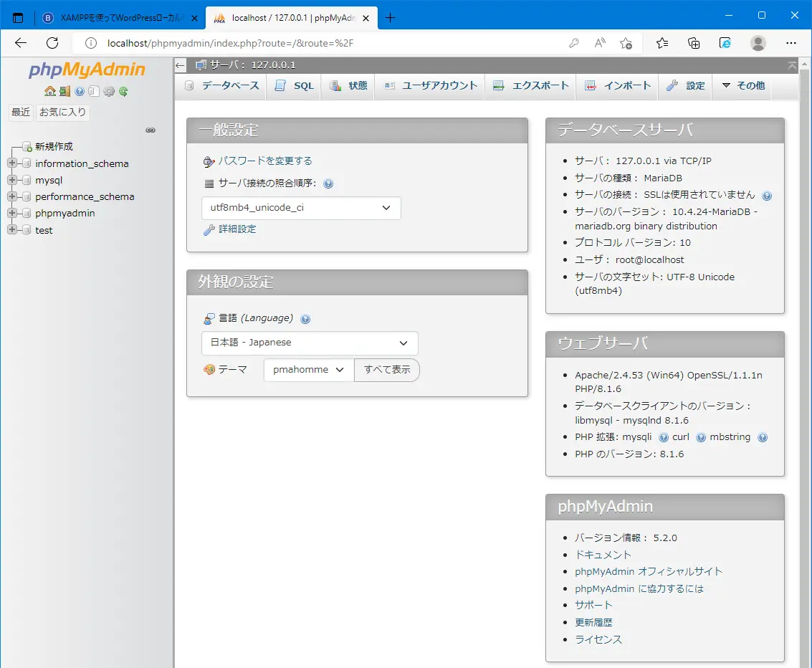
Task: Open the データベース tab
Action: [221, 85]
